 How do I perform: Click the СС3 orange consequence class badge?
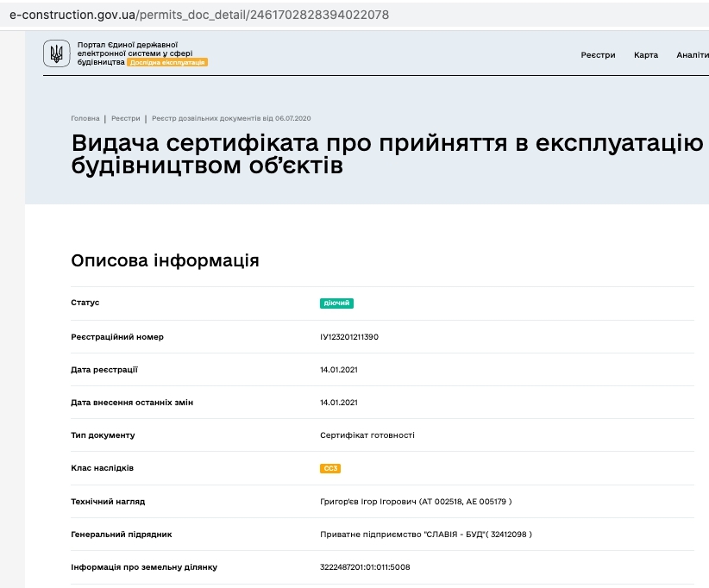point(330,468)
